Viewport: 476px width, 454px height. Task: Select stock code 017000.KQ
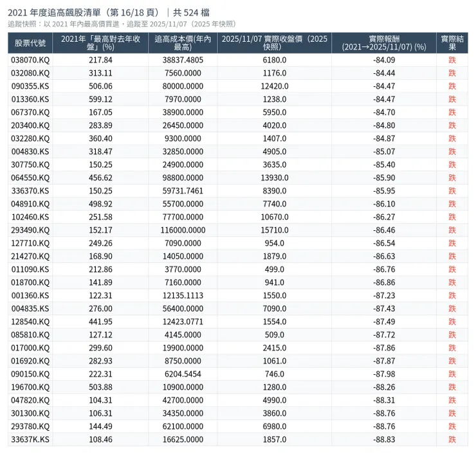(30, 348)
